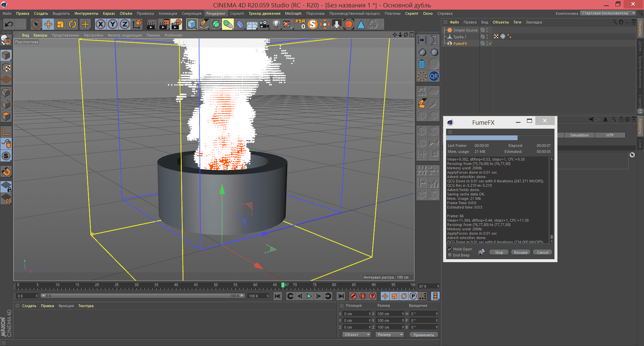
Task: Click the QR icon in side palette
Action: pyautogui.click(x=434, y=76)
